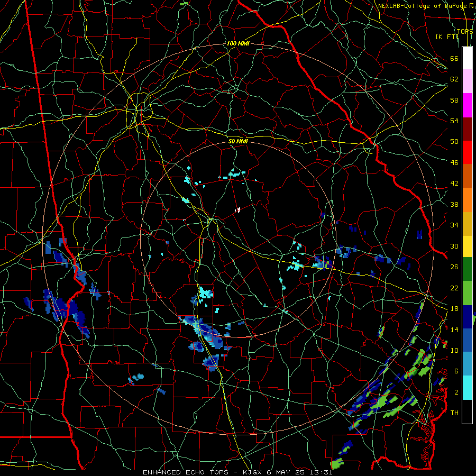Click the cyan legend swatch

467,388
